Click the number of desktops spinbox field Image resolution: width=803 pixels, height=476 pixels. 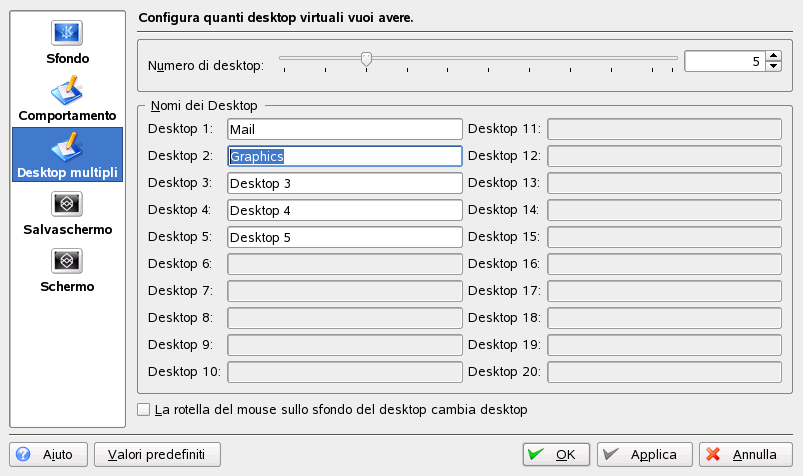[724, 61]
